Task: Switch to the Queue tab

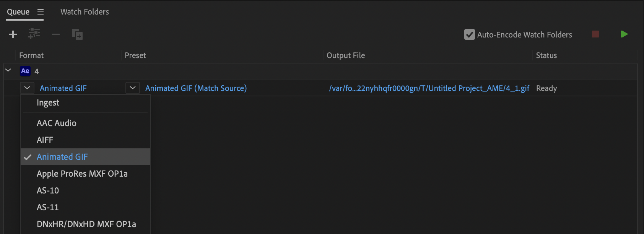Action: (x=18, y=12)
